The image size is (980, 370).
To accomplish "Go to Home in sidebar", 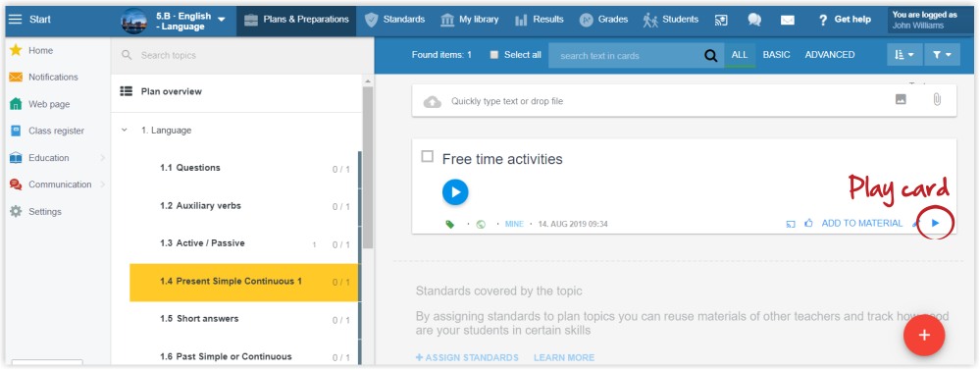I will click(x=40, y=51).
